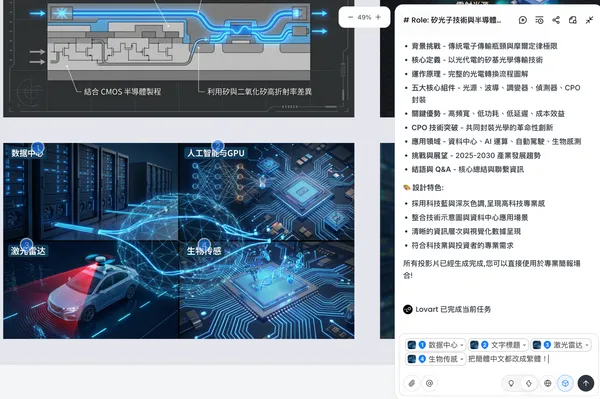Click the 'CPO 技術突破' bullet line
This screenshot has width=600, height=399.
pyautogui.click(x=482, y=127)
